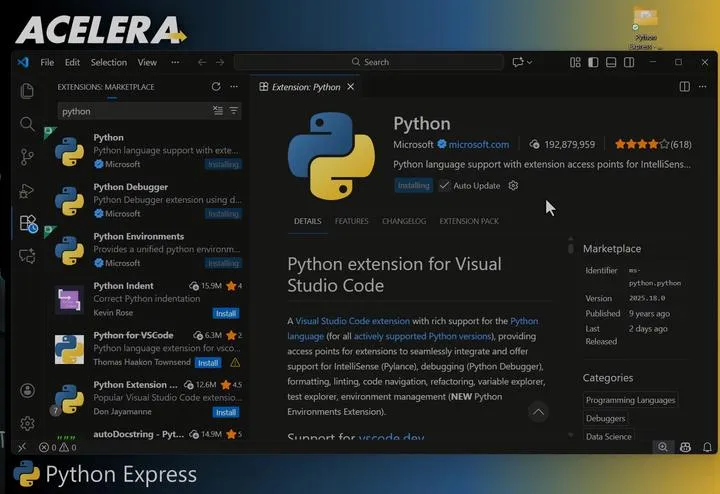Viewport: 720px width, 494px height.
Task: Open the Selection menu
Action: coord(108,62)
